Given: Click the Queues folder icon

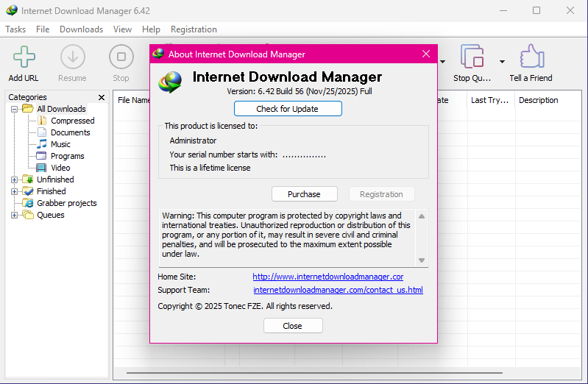Looking at the screenshot, I should [28, 215].
